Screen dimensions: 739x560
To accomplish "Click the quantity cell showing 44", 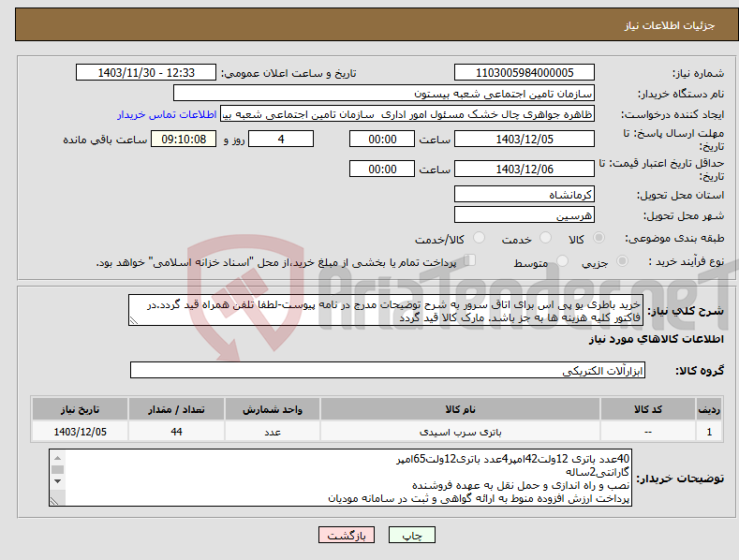I will (176, 432).
